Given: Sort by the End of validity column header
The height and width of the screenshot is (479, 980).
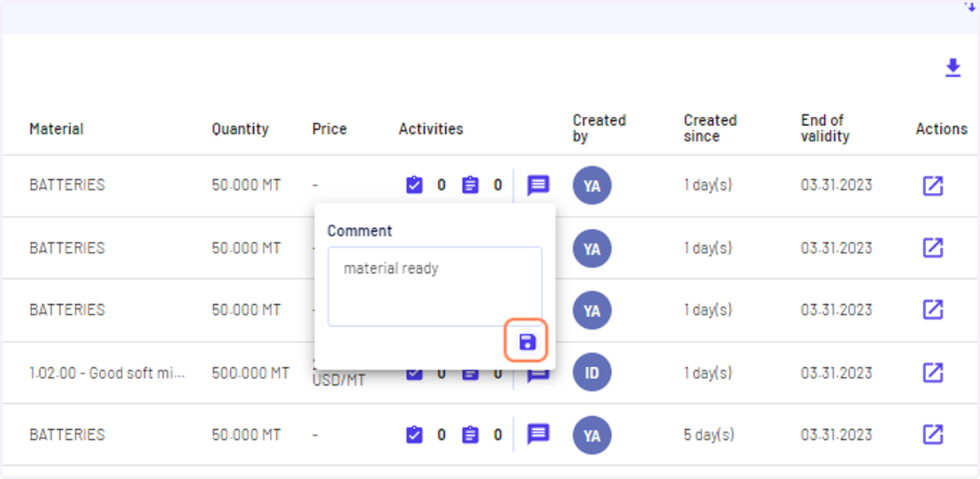Looking at the screenshot, I should pyautogui.click(x=825, y=128).
